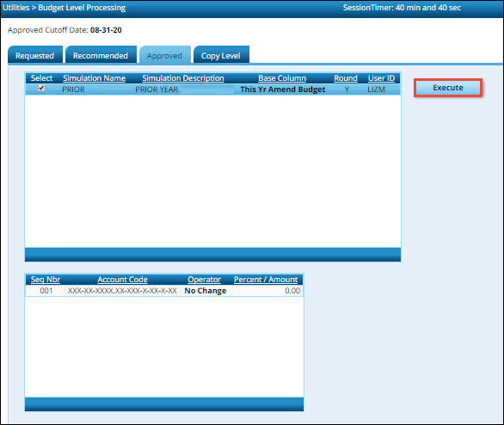504x425 pixels.
Task: Sort by Seq Nbr header
Action: click(x=46, y=280)
